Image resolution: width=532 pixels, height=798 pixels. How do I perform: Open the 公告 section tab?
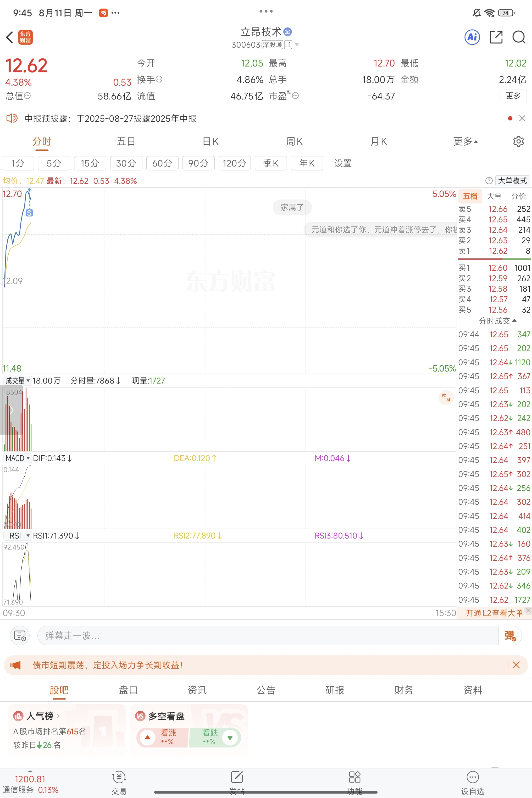pos(266,690)
